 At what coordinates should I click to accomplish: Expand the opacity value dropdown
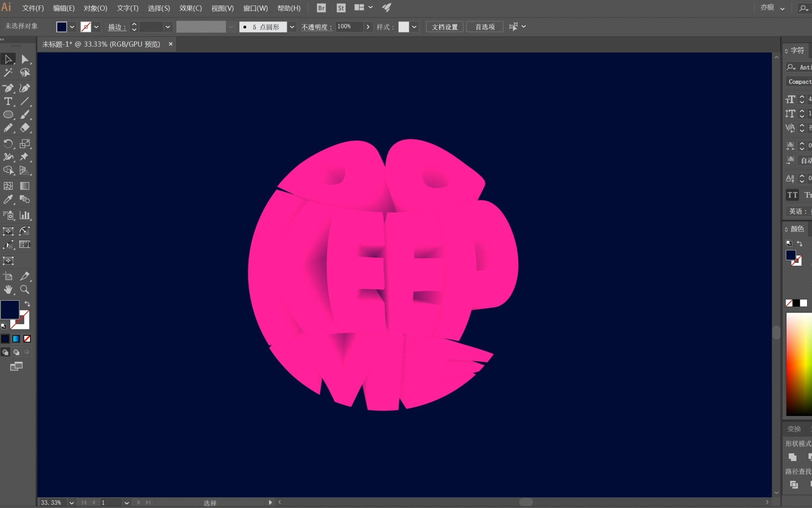[x=368, y=26]
